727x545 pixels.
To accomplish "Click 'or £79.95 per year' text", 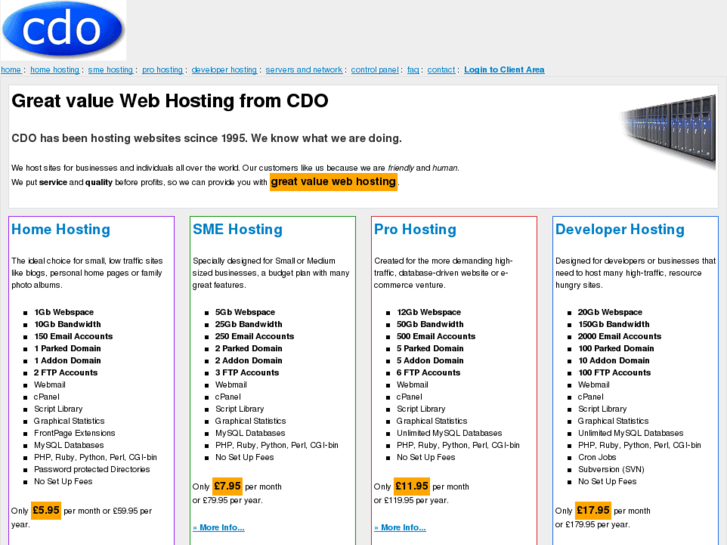I will (227, 500).
